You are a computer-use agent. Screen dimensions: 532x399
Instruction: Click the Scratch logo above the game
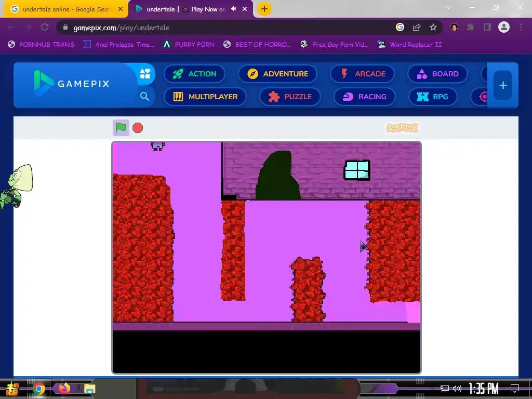[403, 128]
